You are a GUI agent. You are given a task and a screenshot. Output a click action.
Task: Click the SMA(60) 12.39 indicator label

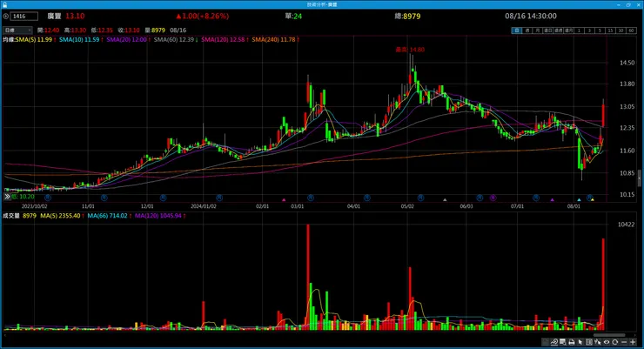(174, 39)
